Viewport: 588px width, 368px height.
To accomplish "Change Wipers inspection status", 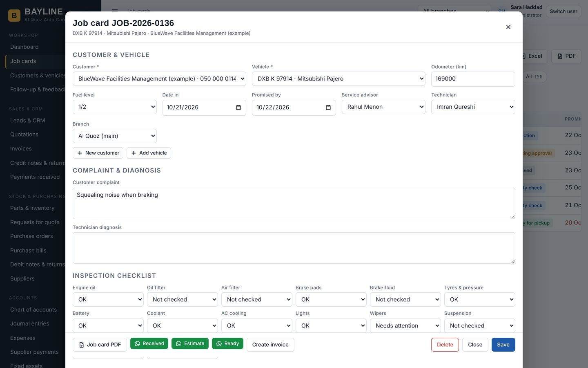I will click(405, 326).
